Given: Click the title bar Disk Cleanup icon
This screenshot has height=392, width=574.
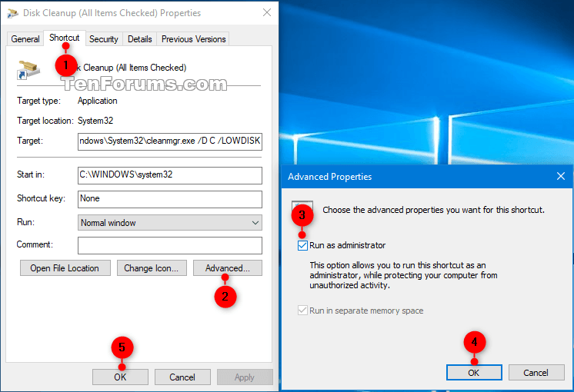Looking at the screenshot, I should tap(12, 13).
